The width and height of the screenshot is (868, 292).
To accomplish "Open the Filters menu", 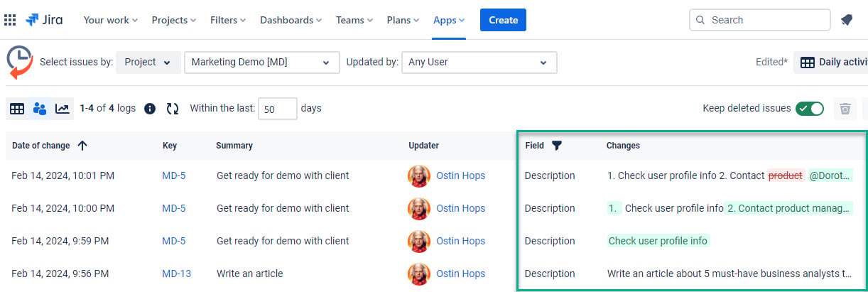I will point(228,20).
